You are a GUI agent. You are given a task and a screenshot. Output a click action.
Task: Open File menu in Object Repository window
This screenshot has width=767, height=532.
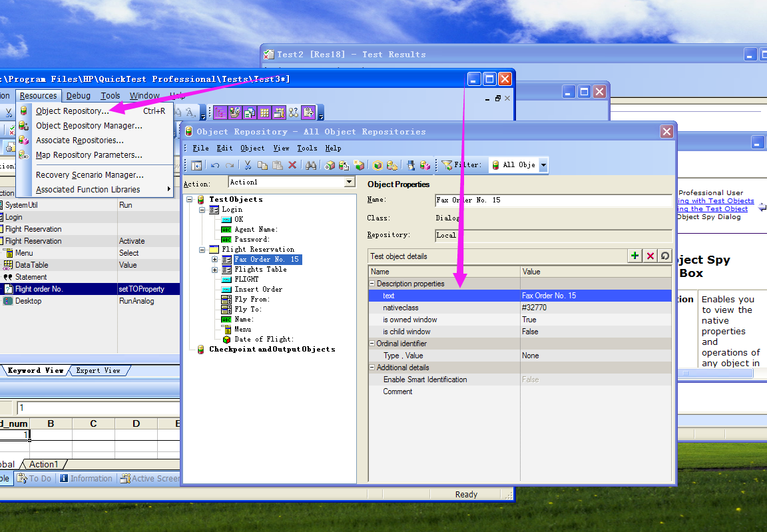(x=200, y=148)
